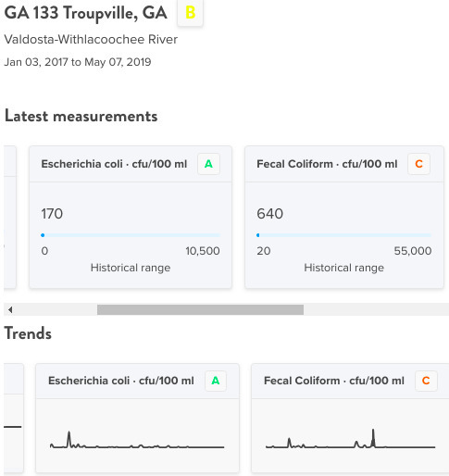Click the partially hidden trend card on the left edge
The width and height of the screenshot is (449, 476).
(x=14, y=418)
